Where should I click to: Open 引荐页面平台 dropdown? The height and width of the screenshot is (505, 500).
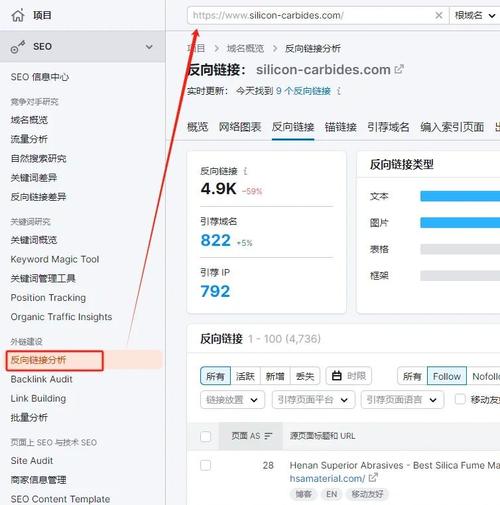(x=314, y=399)
